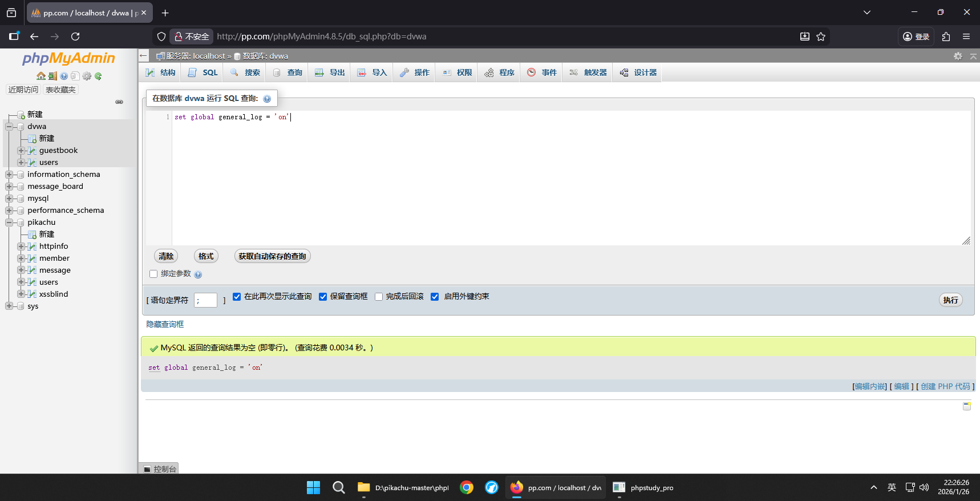980x501 pixels.
Task: Open 近期访问 list
Action: (23, 90)
